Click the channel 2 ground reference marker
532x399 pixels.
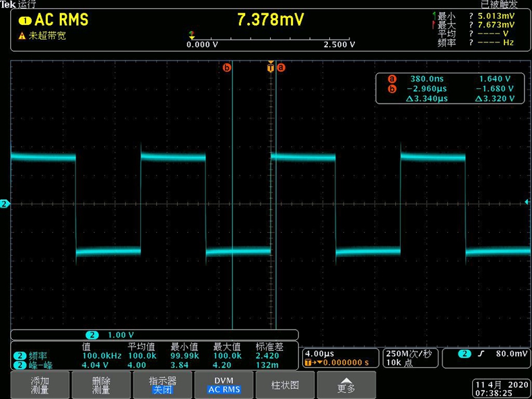tap(5, 203)
